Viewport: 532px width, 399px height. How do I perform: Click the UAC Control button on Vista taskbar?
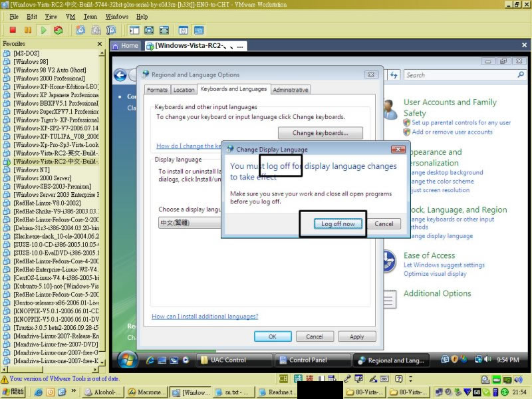point(235,360)
